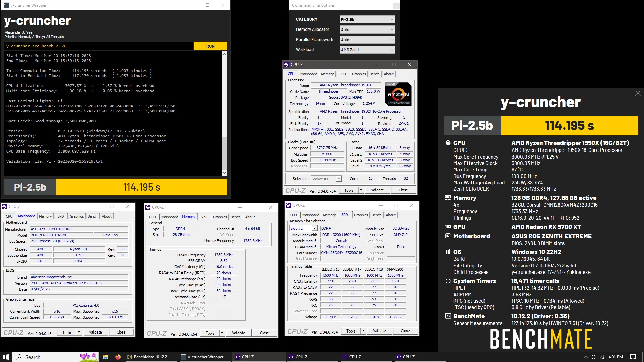Click the Memory module icon in BenchMate panel
644x362 pixels.
pos(448,198)
